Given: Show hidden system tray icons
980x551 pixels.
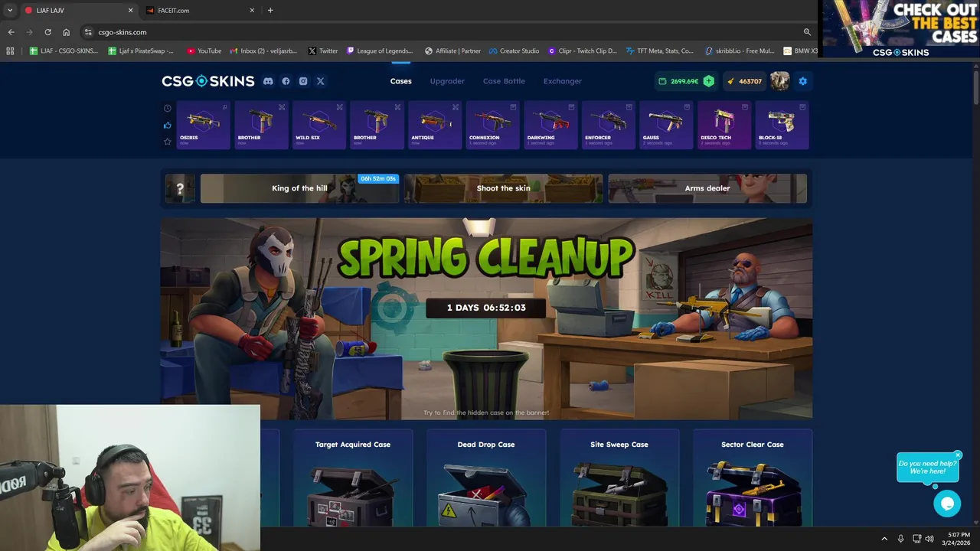Looking at the screenshot, I should point(884,539).
